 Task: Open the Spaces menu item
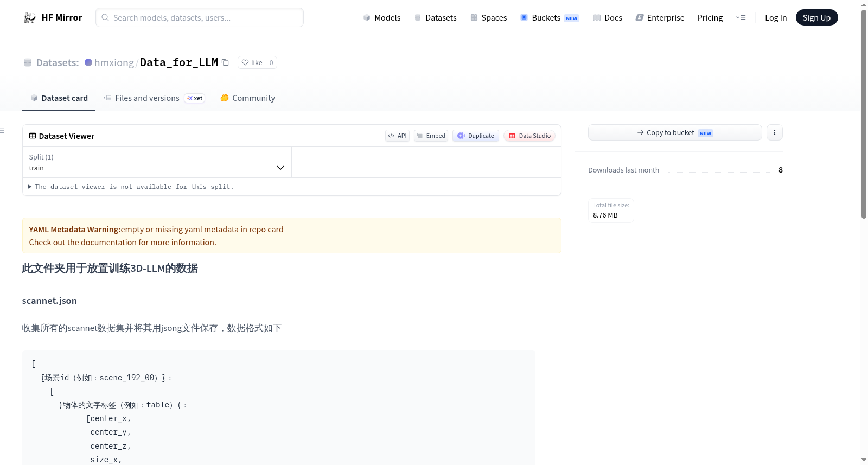tap(489, 18)
